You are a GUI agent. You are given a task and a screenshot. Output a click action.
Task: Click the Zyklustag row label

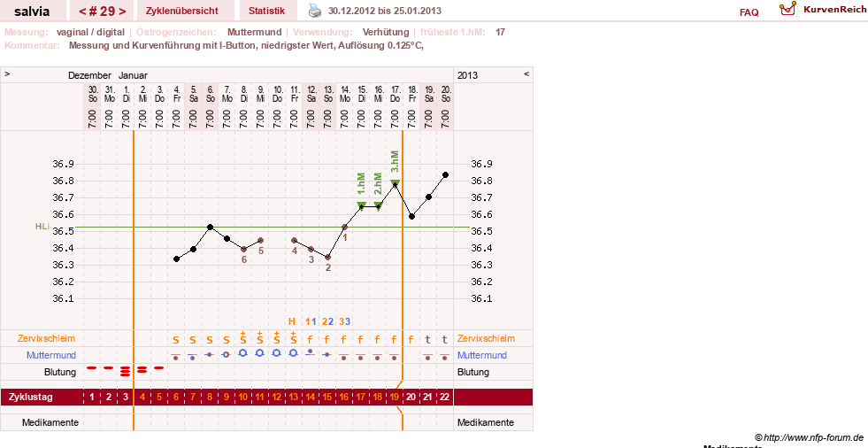tap(30, 397)
